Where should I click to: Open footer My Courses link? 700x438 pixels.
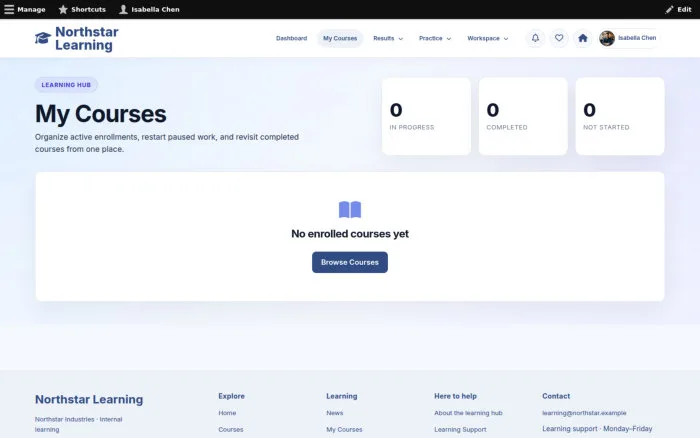pos(344,430)
